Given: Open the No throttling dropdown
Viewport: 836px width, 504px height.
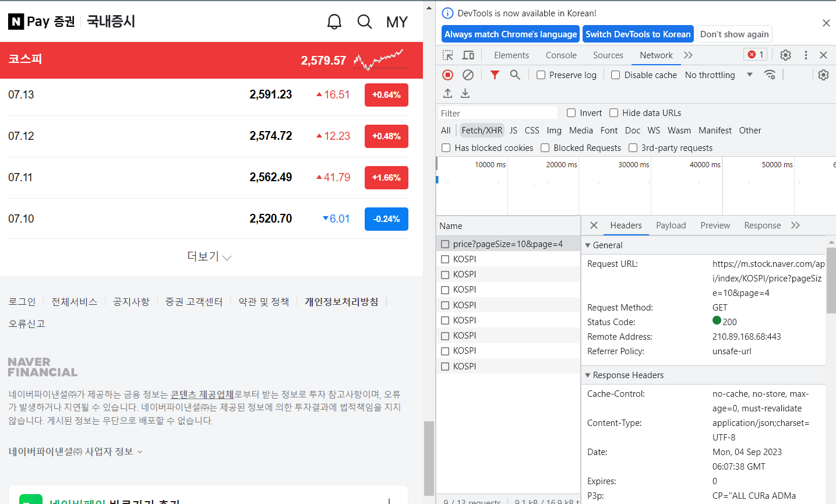Looking at the screenshot, I should [x=719, y=75].
